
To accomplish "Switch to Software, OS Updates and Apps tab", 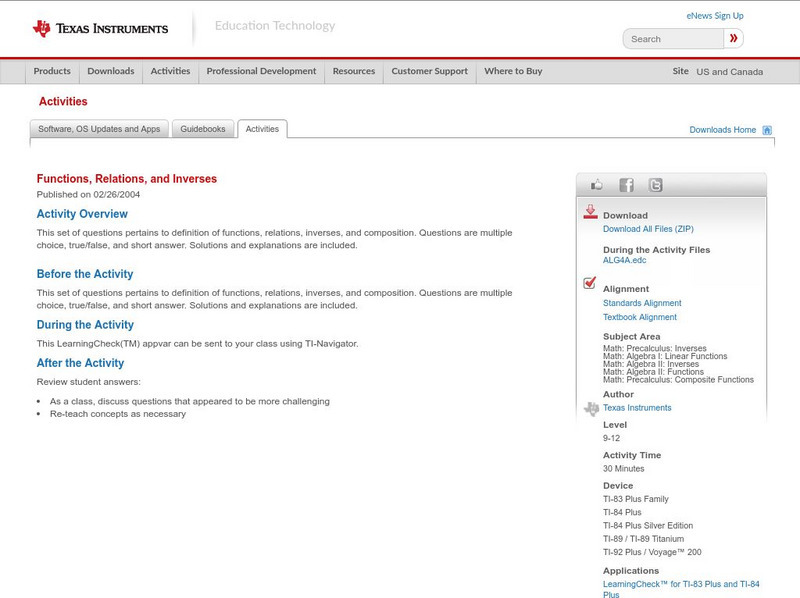I will pyautogui.click(x=99, y=129).
